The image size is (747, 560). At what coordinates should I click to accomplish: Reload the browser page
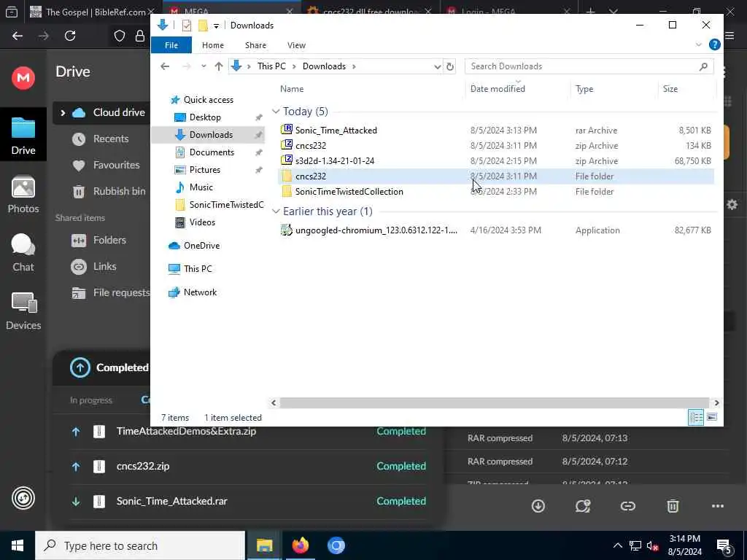click(70, 36)
